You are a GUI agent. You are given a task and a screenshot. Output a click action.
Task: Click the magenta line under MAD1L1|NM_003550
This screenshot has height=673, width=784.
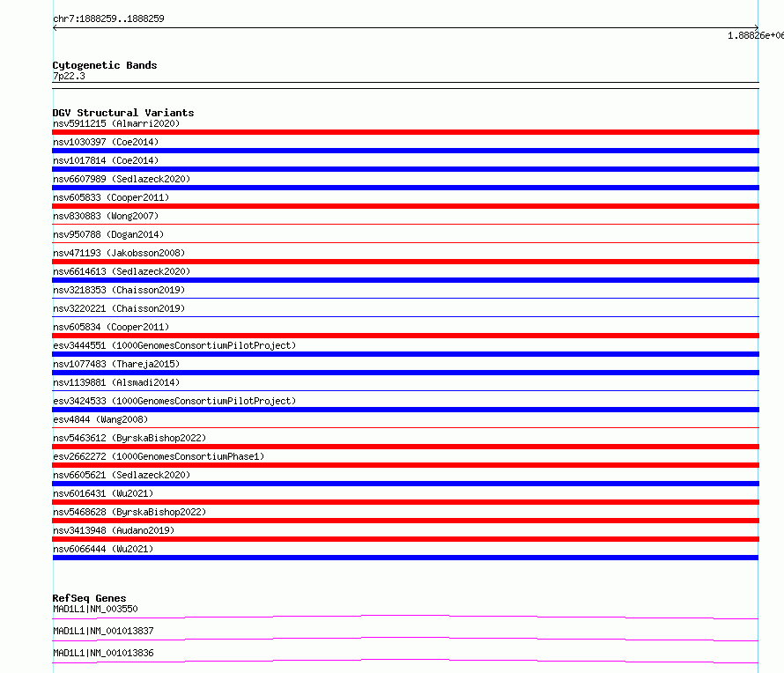pyautogui.click(x=405, y=617)
